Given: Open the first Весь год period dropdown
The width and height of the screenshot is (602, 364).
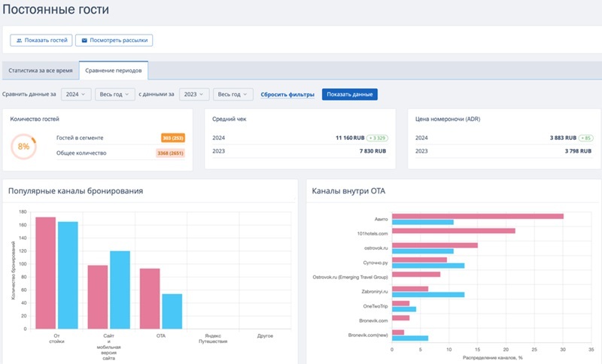Looking at the screenshot, I should click(115, 94).
